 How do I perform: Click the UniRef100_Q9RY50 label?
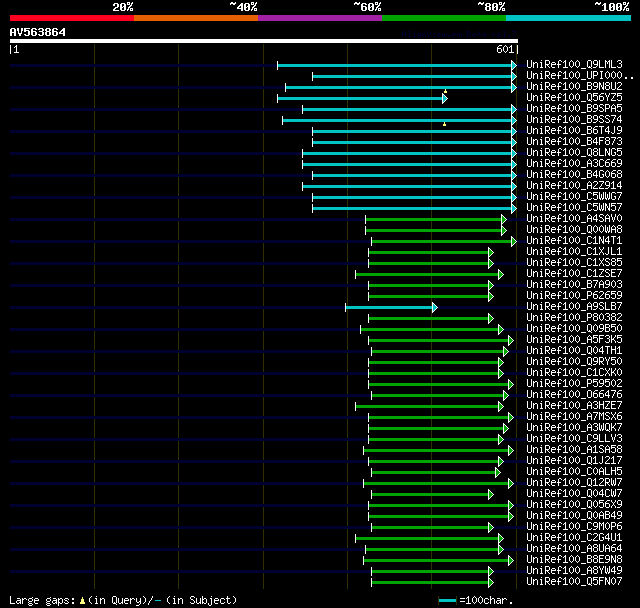pos(574,362)
